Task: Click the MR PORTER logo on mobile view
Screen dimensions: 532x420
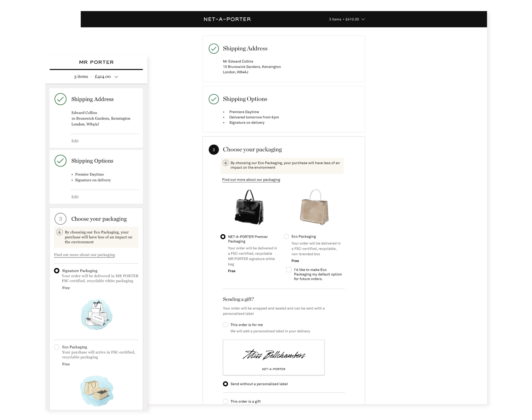Action: (x=96, y=62)
